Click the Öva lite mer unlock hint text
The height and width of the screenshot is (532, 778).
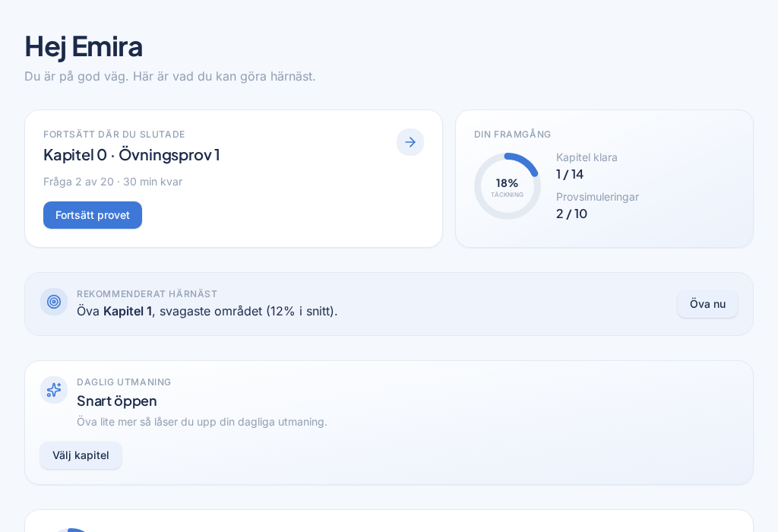coord(202,422)
